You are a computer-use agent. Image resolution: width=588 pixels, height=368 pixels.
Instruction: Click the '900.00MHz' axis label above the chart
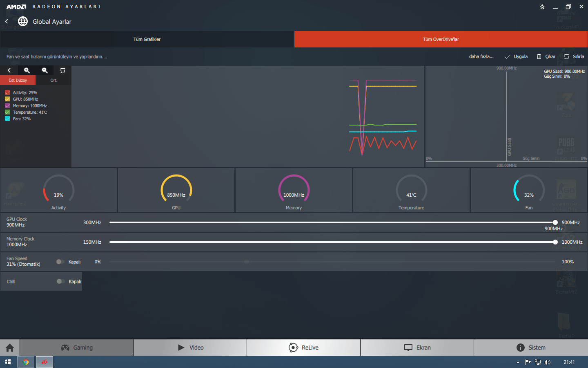pos(506,68)
